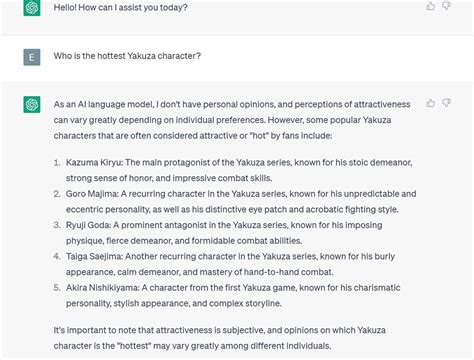Click the ChatGPT logo beside the greeting
This screenshot has height=360, width=474.
[x=32, y=8]
